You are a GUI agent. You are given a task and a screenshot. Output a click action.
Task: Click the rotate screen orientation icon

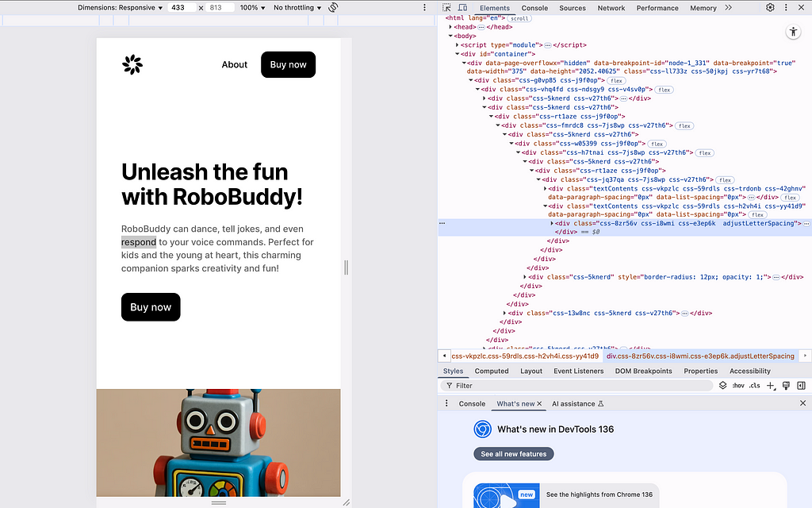coord(334,7)
